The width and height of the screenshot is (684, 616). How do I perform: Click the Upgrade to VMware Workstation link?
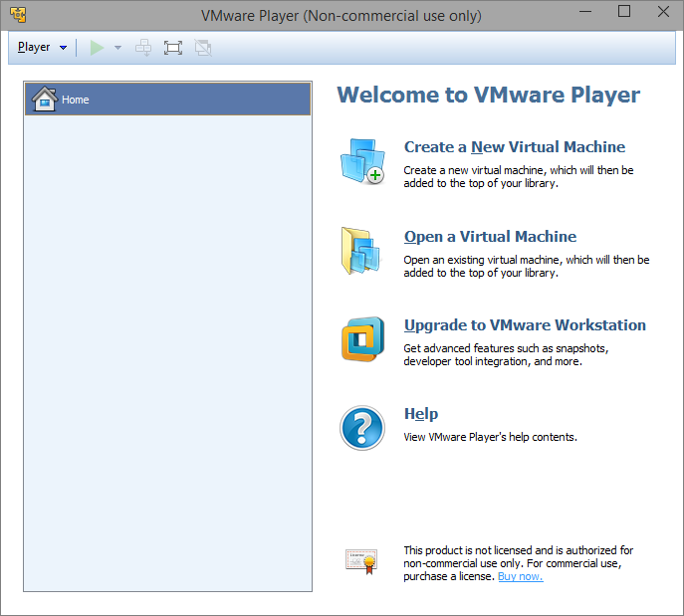coord(525,325)
